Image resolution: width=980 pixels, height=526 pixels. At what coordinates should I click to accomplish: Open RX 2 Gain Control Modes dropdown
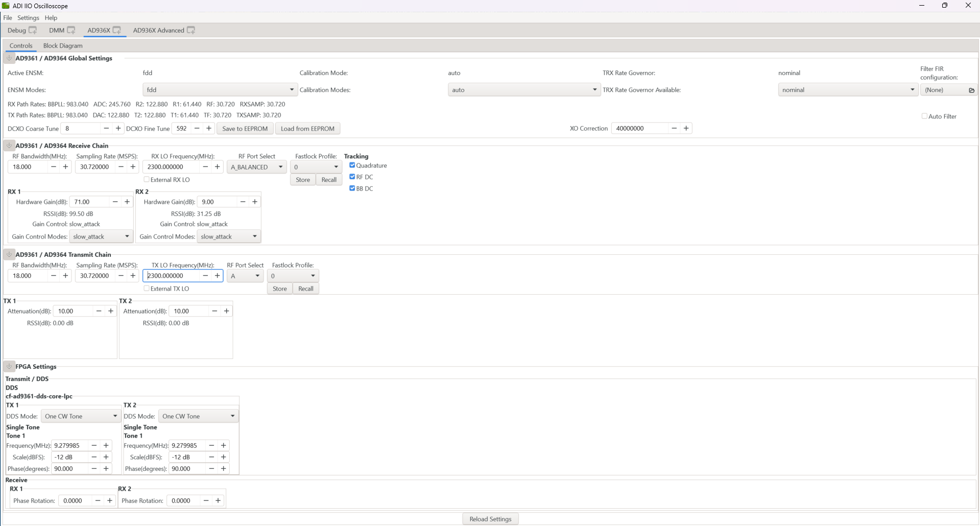(x=229, y=236)
